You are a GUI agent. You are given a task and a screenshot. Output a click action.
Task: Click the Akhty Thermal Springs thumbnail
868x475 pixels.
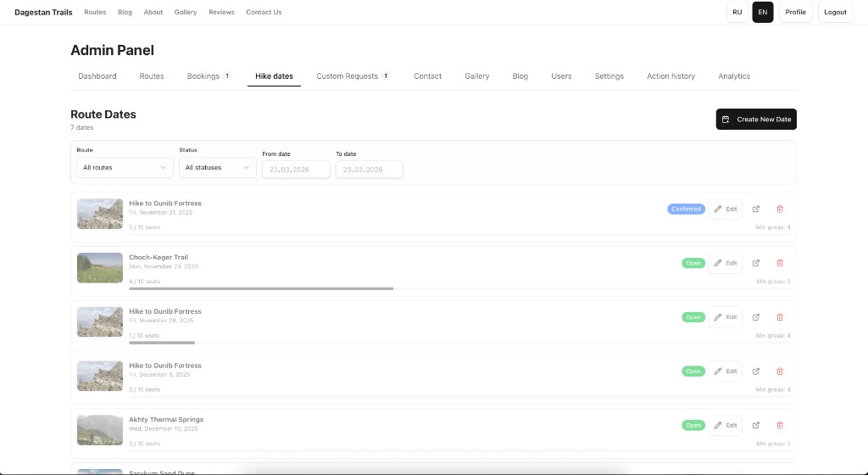click(100, 430)
